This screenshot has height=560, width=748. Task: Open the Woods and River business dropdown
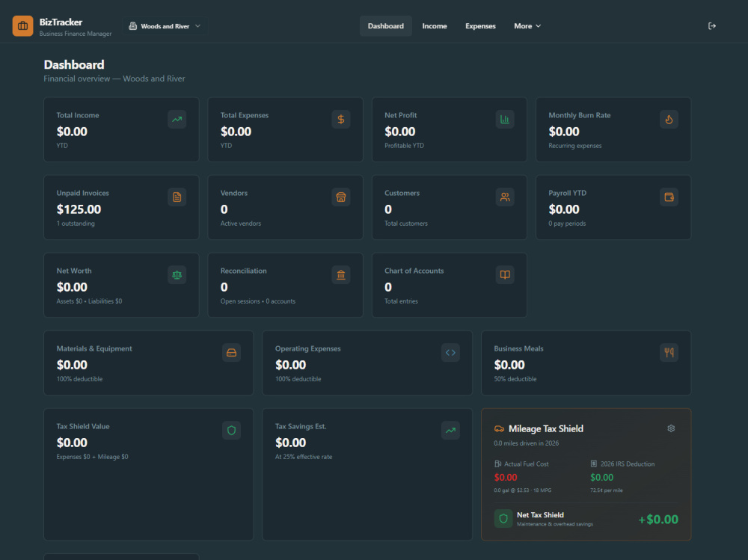click(x=165, y=26)
